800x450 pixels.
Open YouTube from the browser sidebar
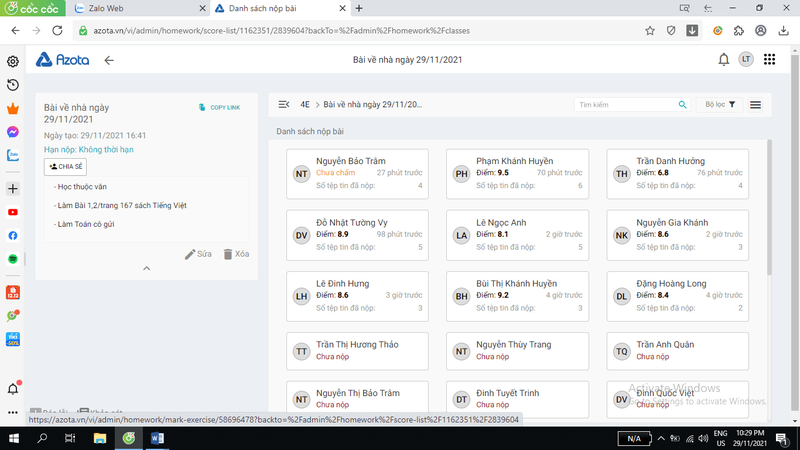point(13,212)
